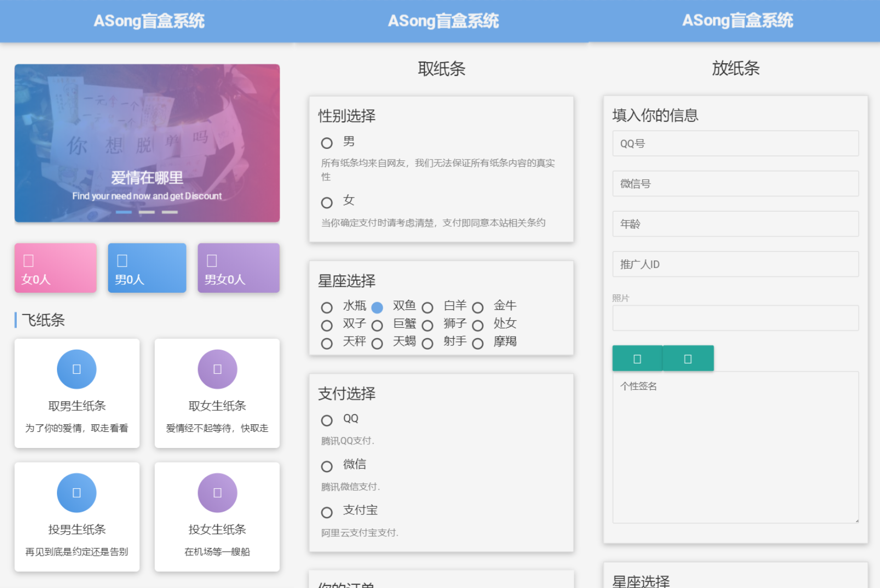Click the QQ号 input field

click(735, 143)
